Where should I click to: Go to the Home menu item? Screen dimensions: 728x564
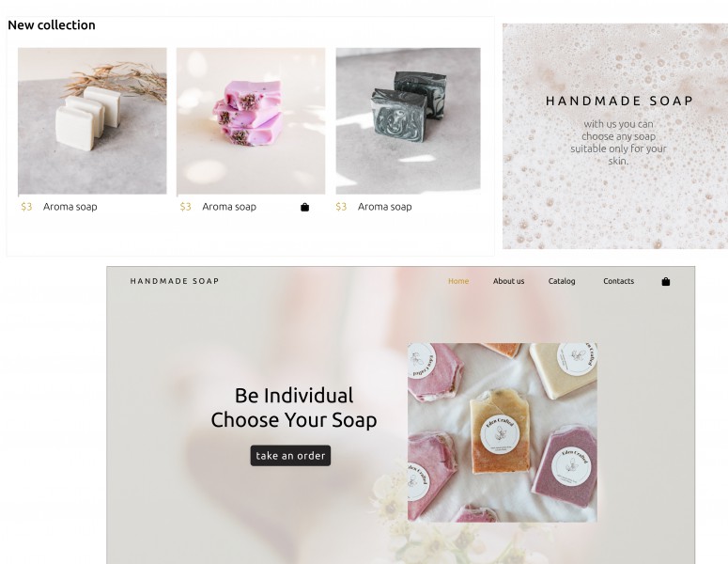pos(458,281)
